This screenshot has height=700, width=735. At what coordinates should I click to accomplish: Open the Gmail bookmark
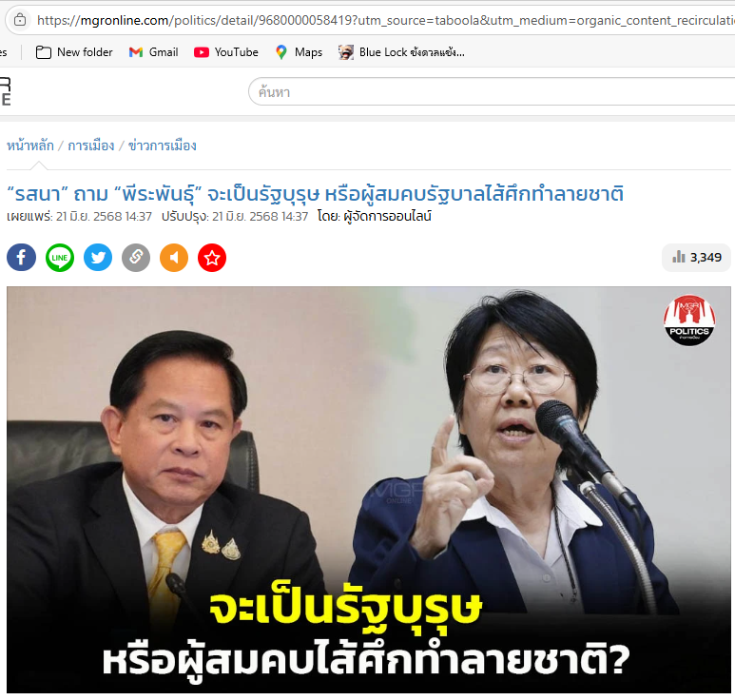click(154, 52)
